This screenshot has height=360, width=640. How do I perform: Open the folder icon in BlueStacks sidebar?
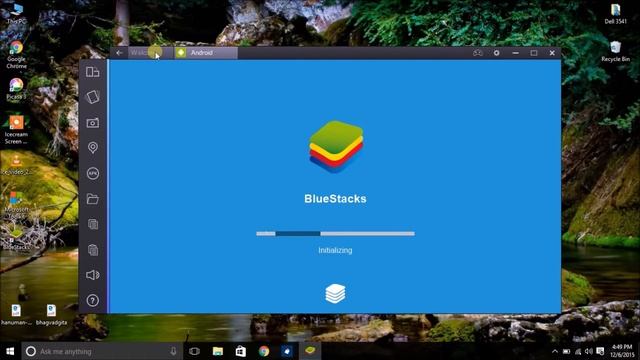click(93, 199)
